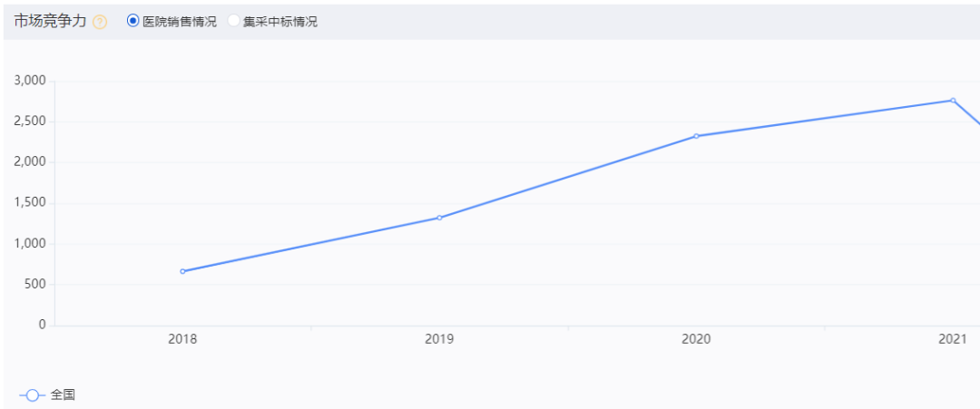Select the 集采中标情况 radio button
The height and width of the screenshot is (409, 980).
(233, 21)
